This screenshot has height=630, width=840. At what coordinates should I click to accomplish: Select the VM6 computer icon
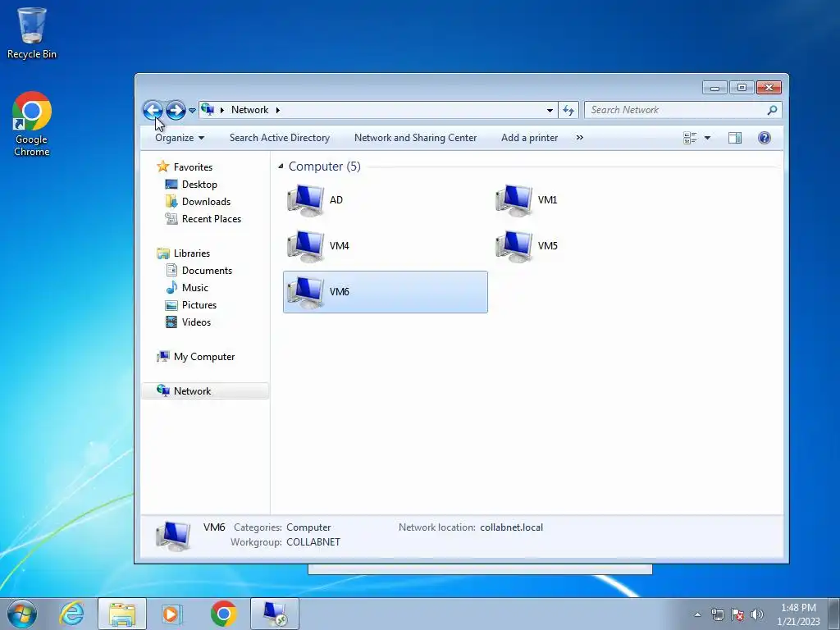click(x=305, y=292)
